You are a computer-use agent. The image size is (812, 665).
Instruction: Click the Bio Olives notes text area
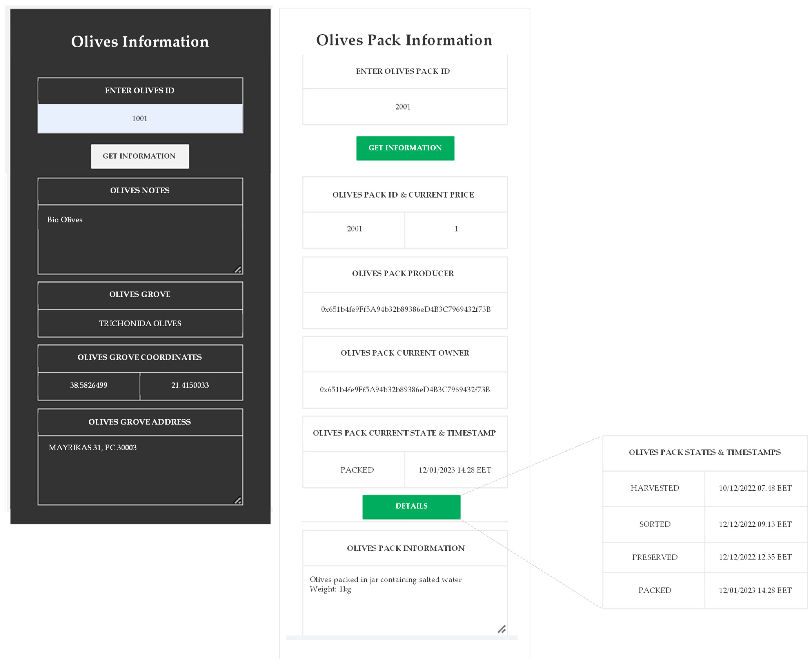pos(140,239)
